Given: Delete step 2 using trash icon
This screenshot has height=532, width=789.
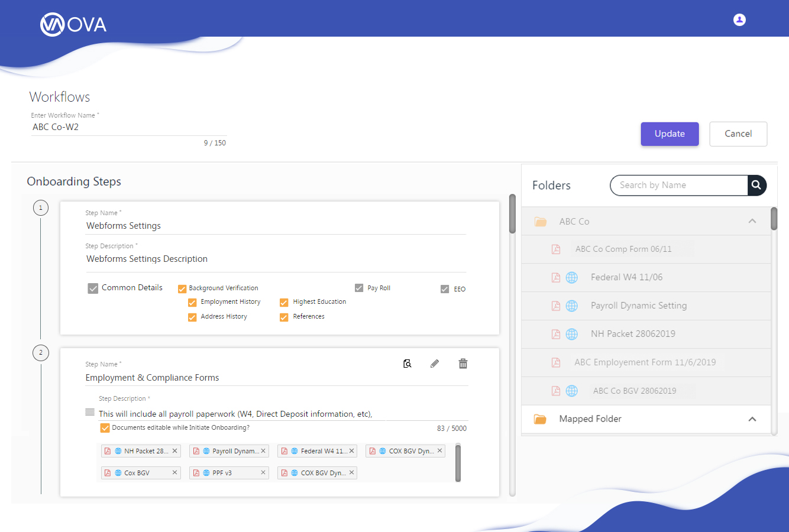Looking at the screenshot, I should tap(463, 364).
